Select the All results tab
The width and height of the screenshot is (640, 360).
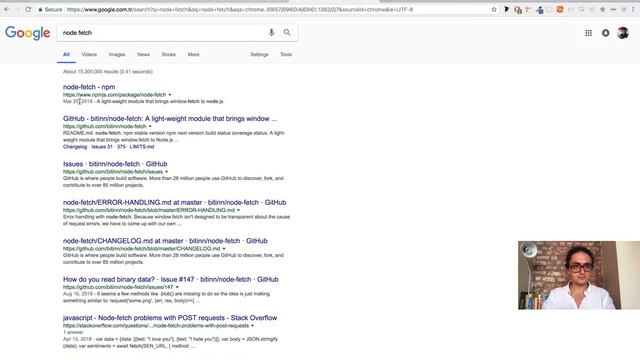click(x=66, y=54)
